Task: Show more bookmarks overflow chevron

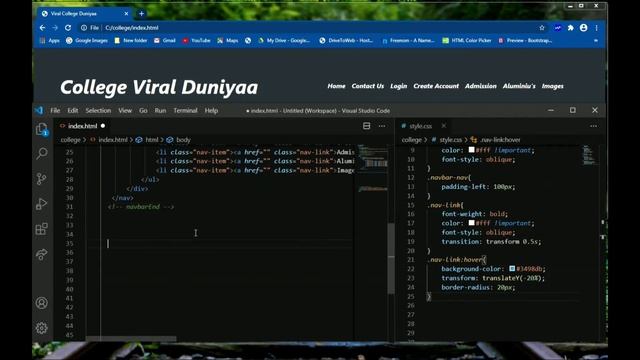Action: click(596, 40)
